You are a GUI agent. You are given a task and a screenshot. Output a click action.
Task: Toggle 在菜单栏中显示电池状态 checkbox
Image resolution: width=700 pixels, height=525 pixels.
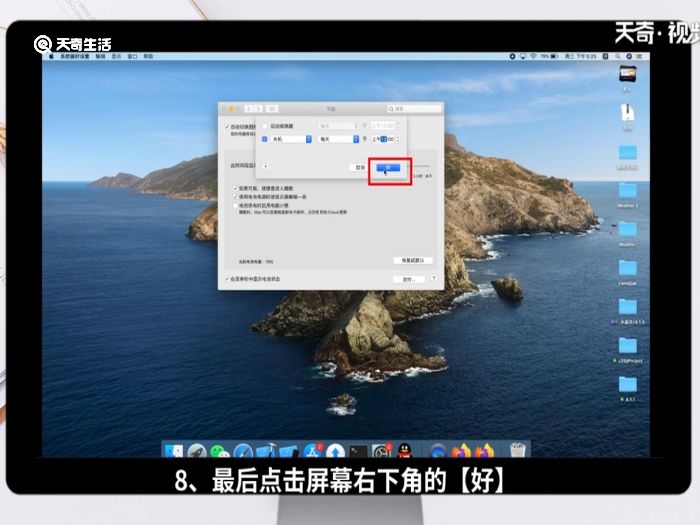pos(227,279)
